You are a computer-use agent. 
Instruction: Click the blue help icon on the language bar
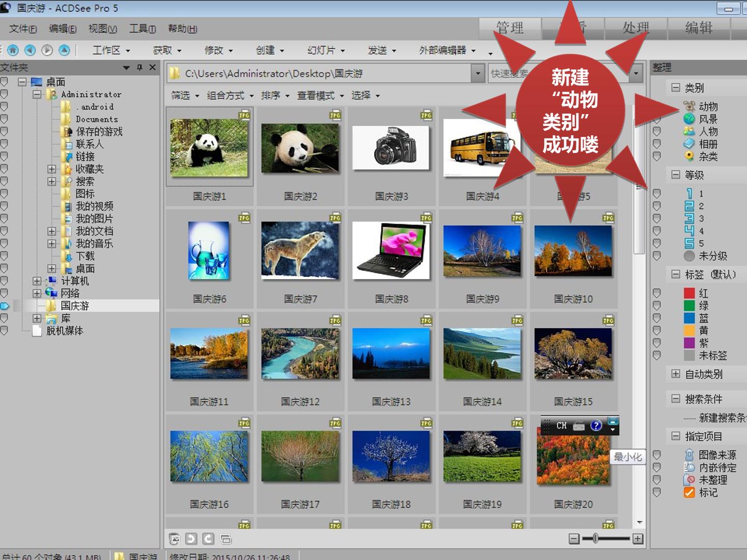596,426
